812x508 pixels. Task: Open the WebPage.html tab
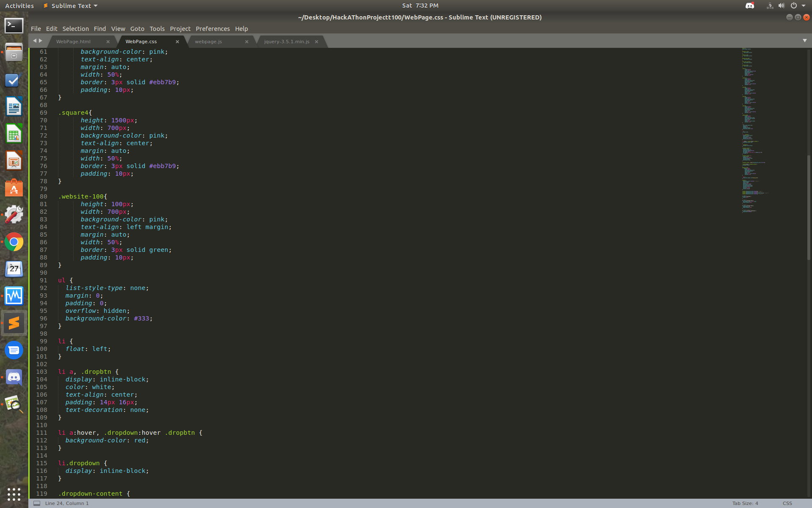click(73, 41)
